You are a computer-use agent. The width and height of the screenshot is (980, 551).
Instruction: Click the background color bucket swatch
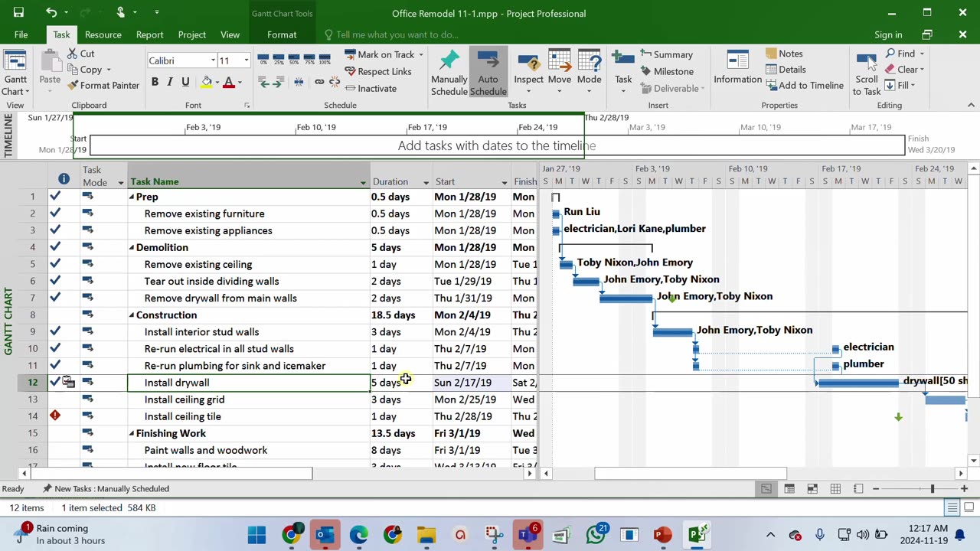[x=207, y=83]
